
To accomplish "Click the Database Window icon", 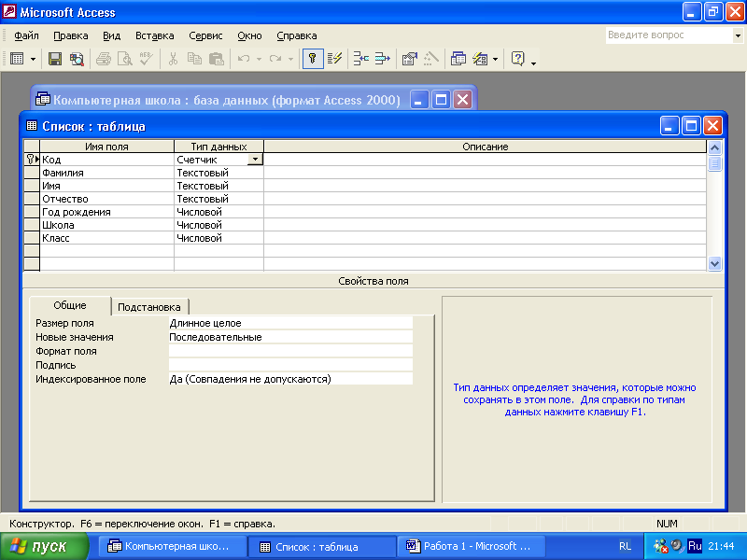I will [x=458, y=59].
